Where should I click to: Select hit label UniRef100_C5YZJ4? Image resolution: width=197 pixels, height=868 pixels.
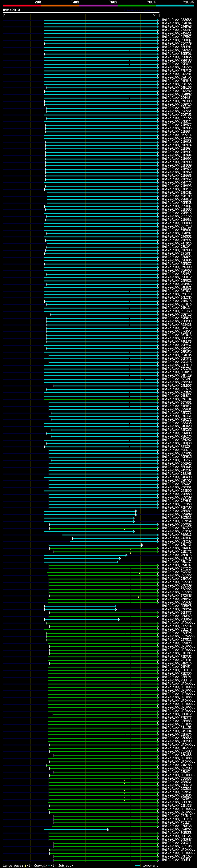point(177,135)
